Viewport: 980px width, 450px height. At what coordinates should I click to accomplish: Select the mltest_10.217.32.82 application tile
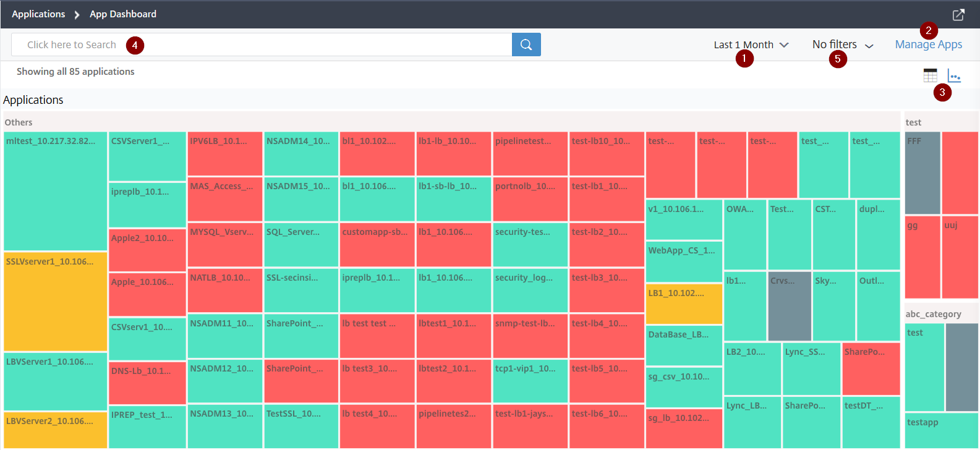[56, 191]
